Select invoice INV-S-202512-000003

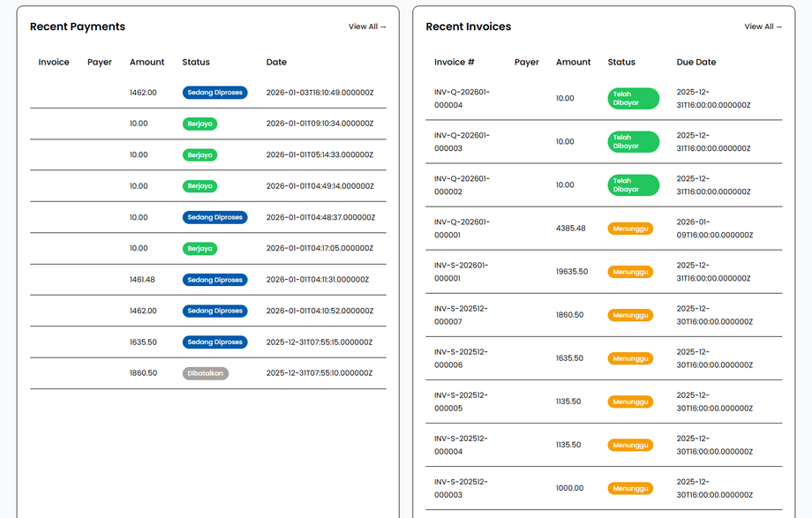click(462, 487)
